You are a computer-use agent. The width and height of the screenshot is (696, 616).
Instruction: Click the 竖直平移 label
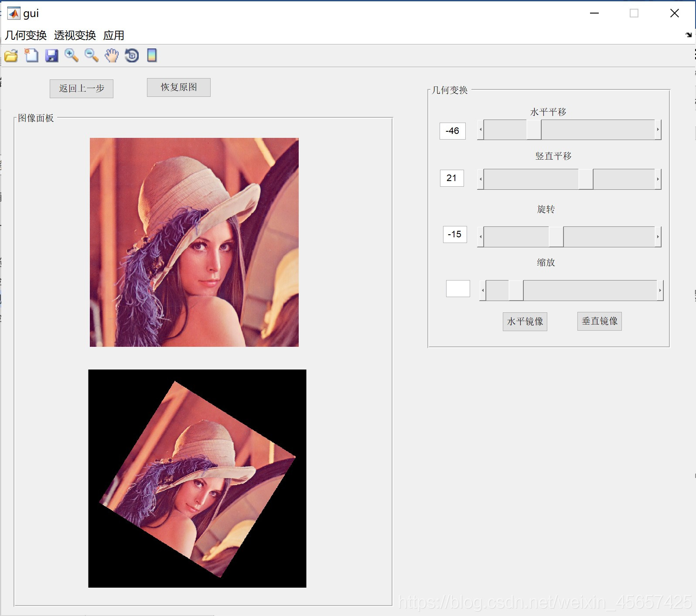(553, 156)
